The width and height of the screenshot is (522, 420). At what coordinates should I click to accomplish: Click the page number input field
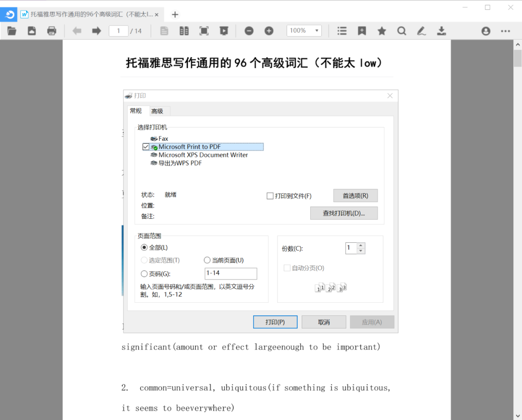[118, 31]
